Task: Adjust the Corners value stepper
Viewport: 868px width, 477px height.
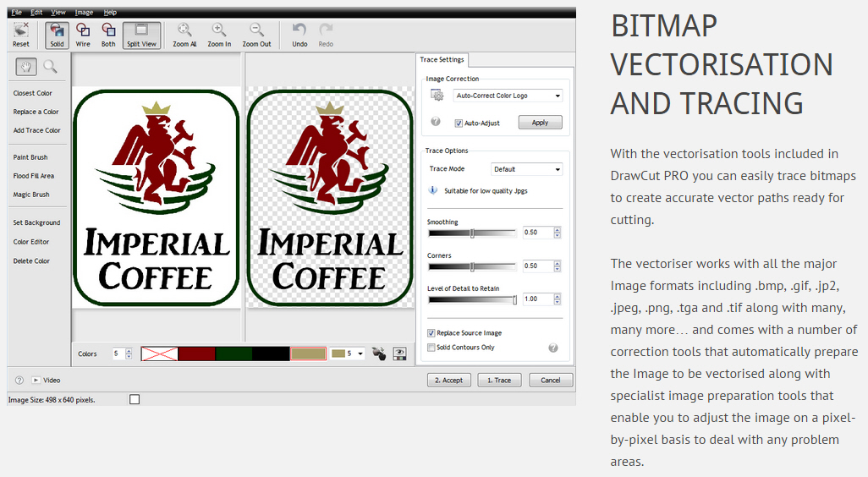Action: [558, 266]
